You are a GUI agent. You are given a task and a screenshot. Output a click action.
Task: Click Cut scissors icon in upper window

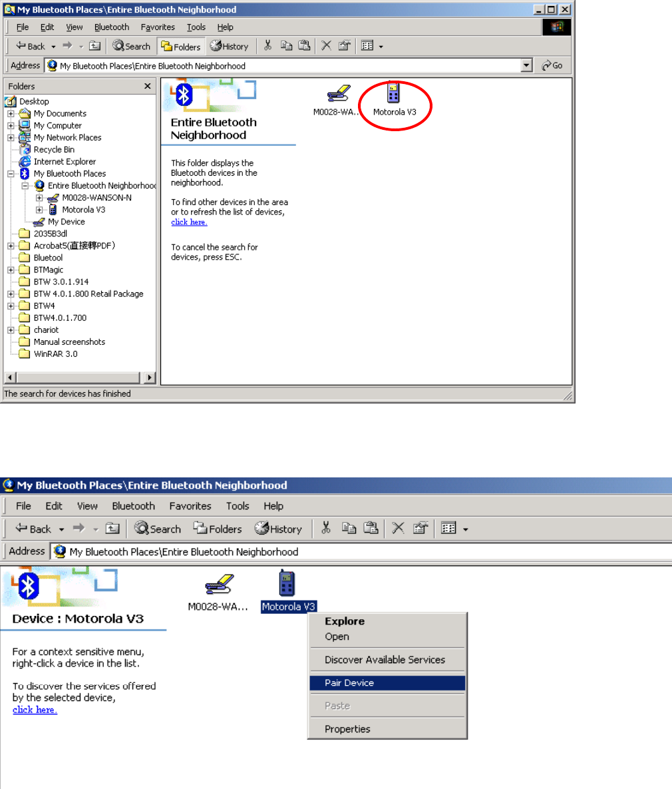tap(267, 46)
